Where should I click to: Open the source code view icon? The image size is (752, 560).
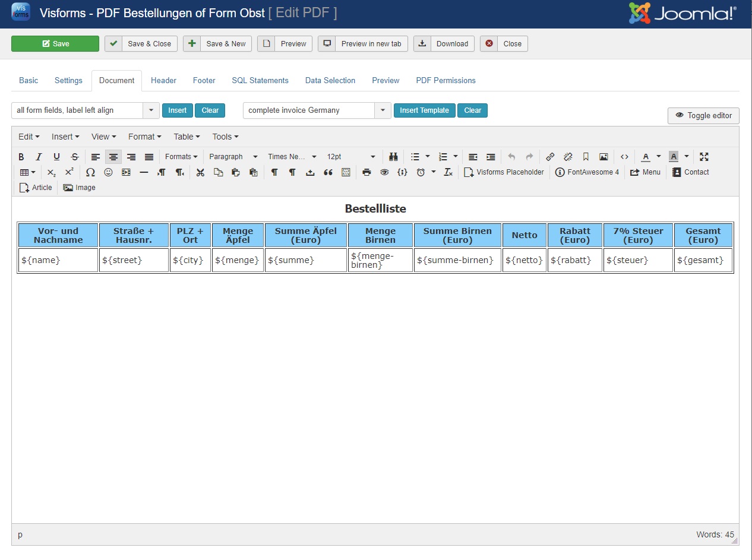pyautogui.click(x=624, y=157)
